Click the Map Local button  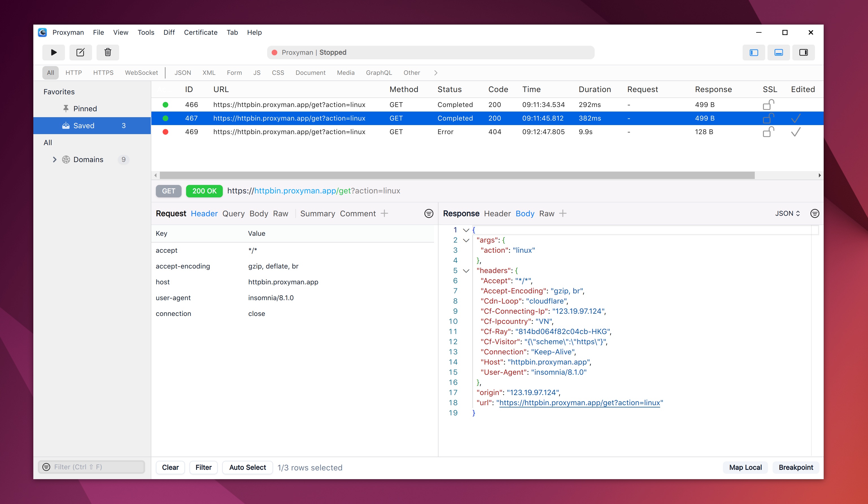(745, 467)
